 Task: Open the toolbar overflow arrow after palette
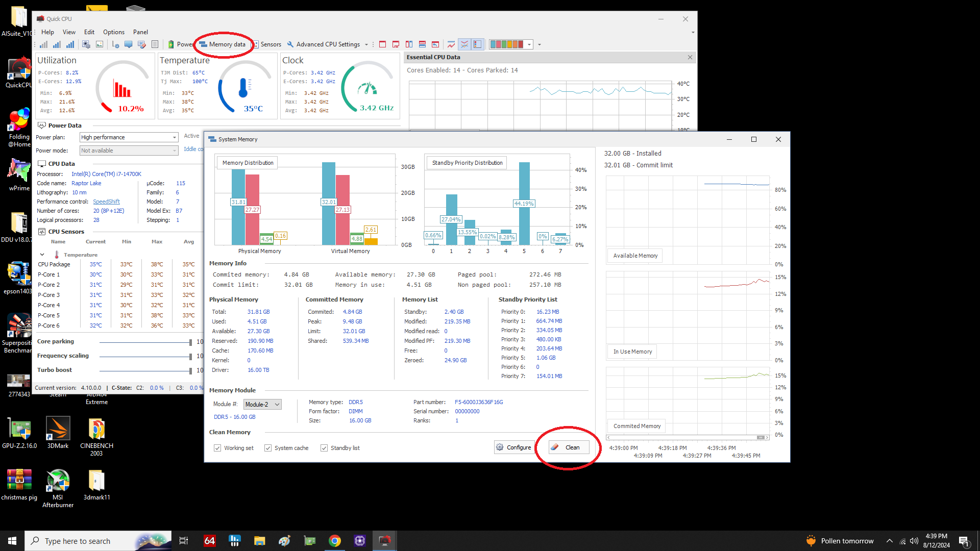(x=540, y=44)
